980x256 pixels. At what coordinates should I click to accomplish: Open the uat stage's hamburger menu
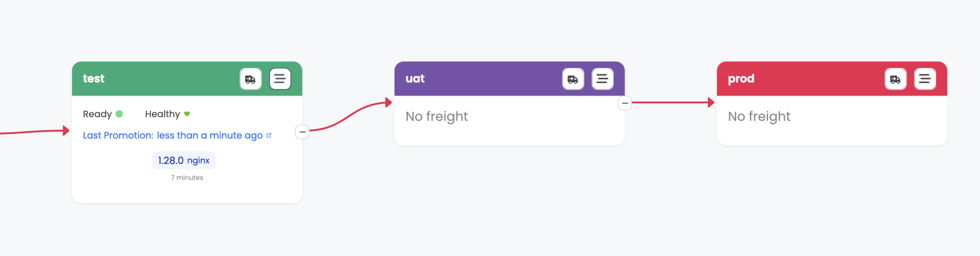click(602, 79)
